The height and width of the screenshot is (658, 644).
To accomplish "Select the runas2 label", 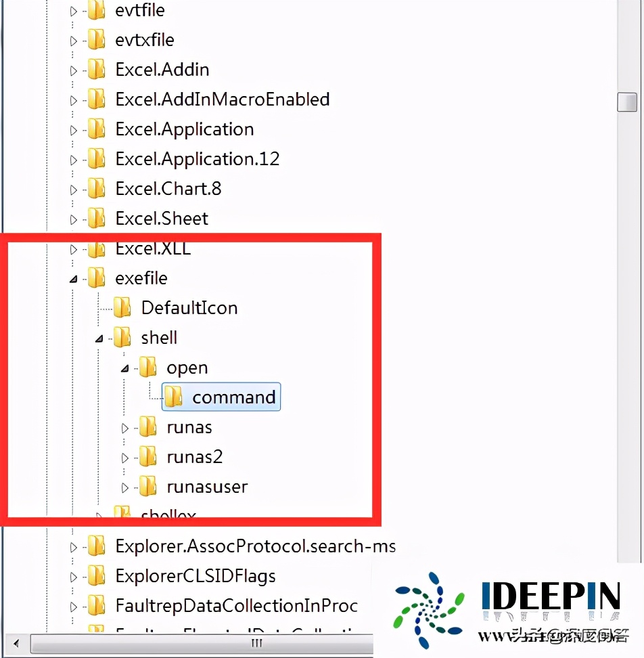I will click(x=195, y=457).
